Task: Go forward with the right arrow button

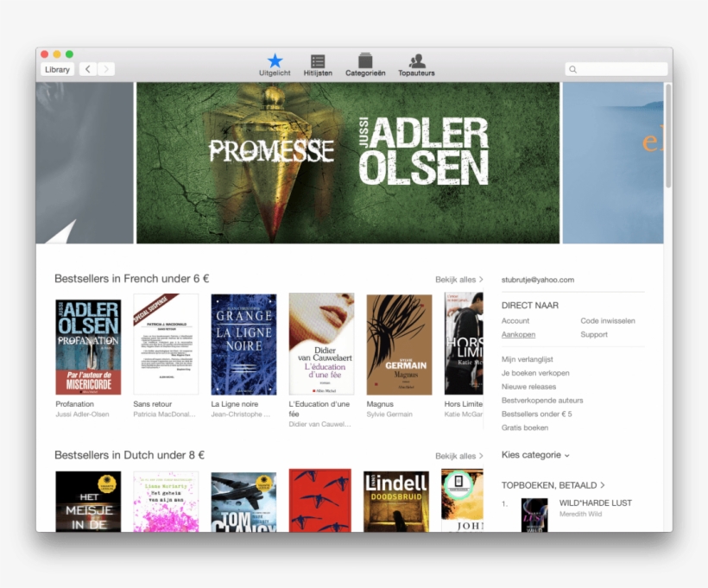Action: coord(106,69)
